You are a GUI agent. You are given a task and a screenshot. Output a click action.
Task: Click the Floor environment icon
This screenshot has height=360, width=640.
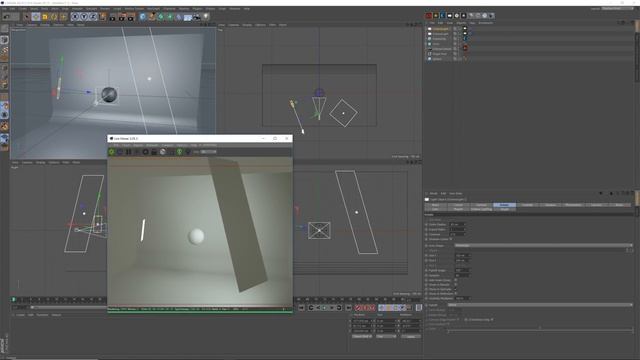188,18
